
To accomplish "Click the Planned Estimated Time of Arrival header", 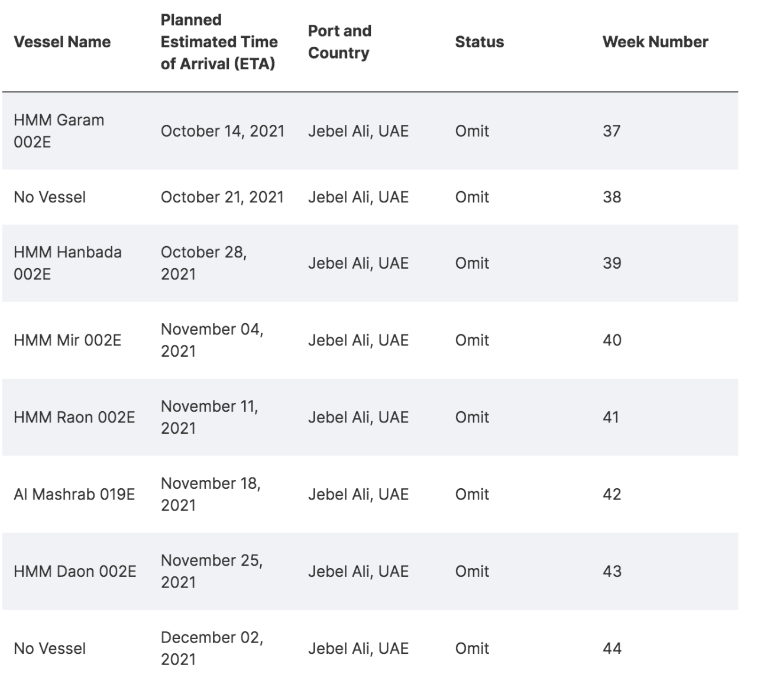I will [x=219, y=42].
